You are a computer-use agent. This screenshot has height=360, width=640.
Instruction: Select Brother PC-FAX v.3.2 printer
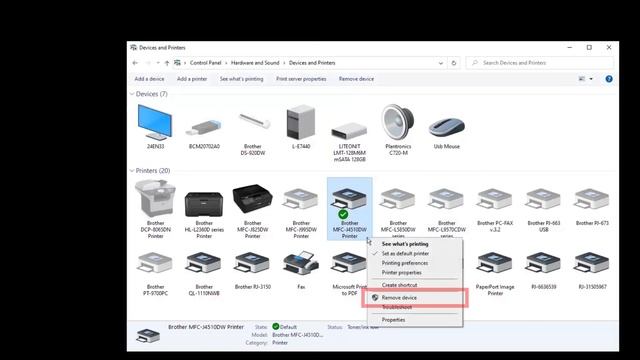(495, 209)
